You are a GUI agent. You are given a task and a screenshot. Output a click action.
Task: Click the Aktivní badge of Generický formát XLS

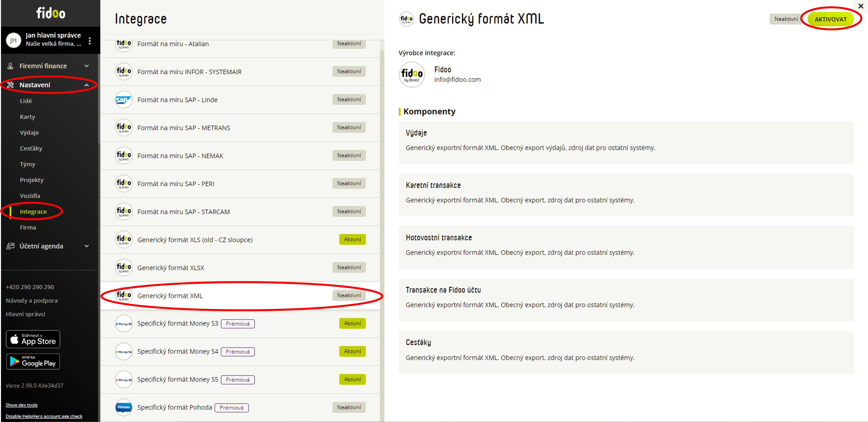pos(353,239)
